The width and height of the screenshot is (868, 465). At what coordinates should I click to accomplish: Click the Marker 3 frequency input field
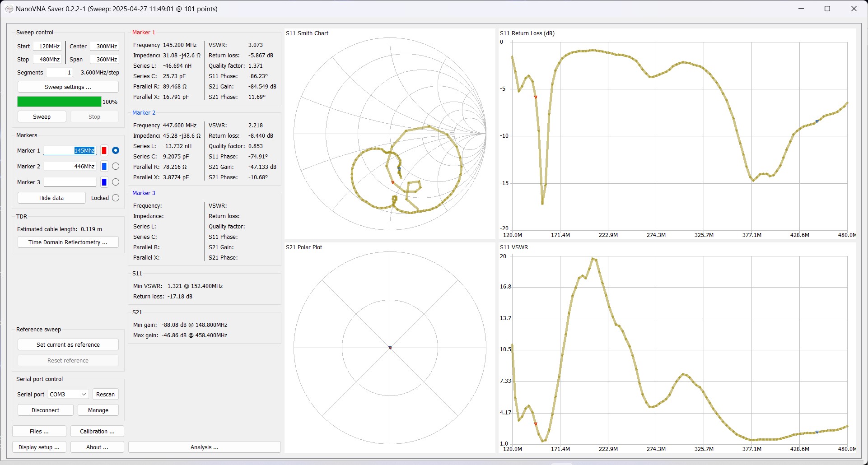tap(70, 182)
